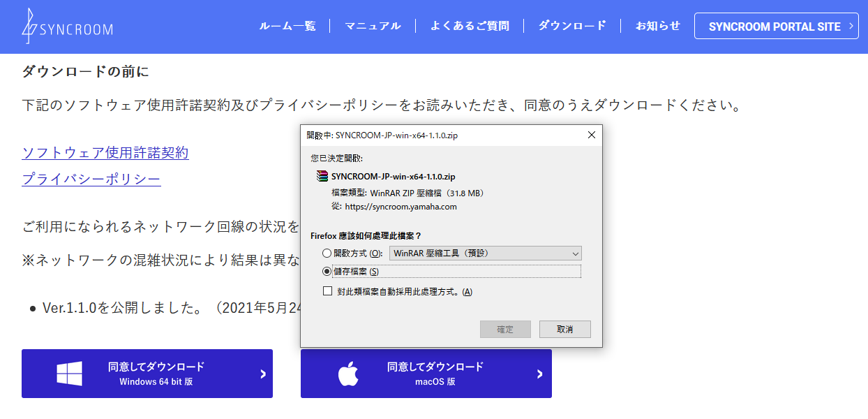This screenshot has height=419, width=868.
Task: Open the ソフトウェア使用許諾契約 link
Action: tap(105, 153)
